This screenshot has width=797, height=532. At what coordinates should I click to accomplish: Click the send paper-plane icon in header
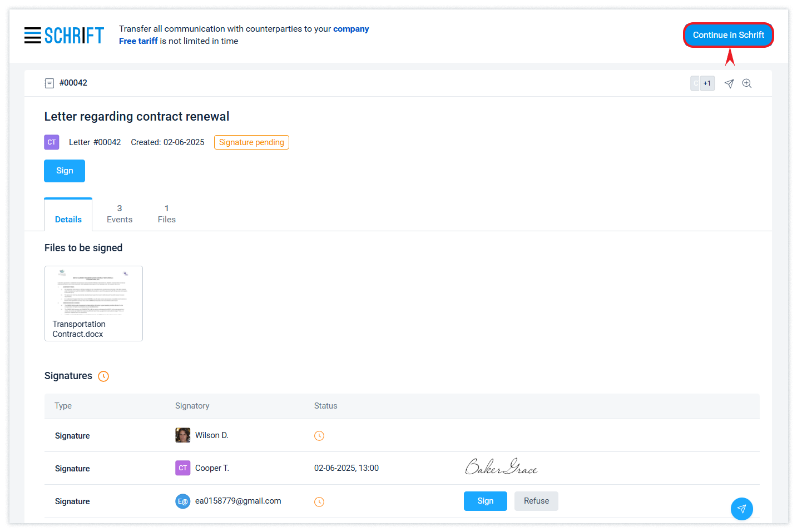[x=729, y=83]
